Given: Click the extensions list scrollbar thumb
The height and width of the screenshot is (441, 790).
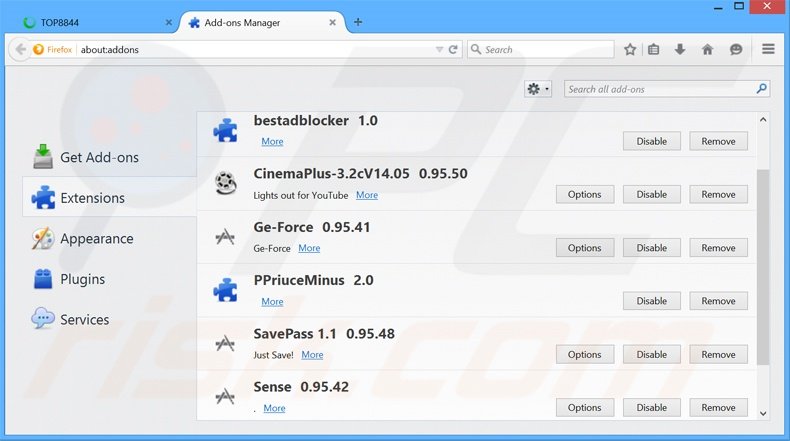Looking at the screenshot, I should [x=763, y=267].
